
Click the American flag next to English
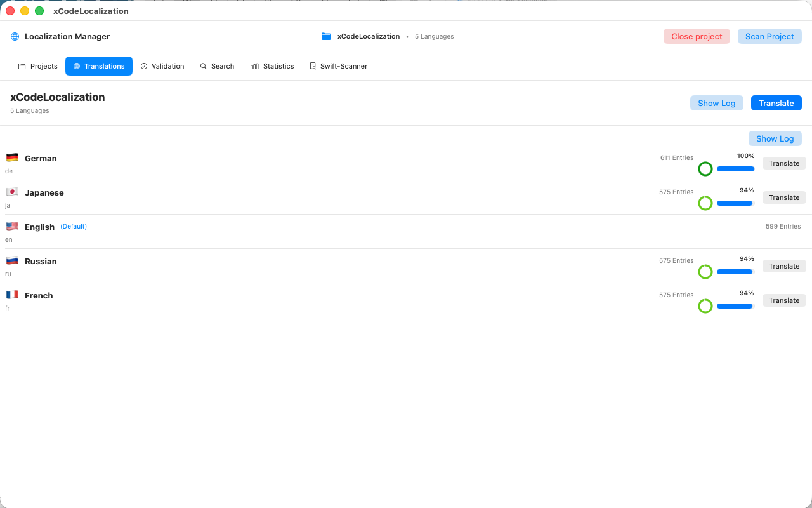[12, 225]
